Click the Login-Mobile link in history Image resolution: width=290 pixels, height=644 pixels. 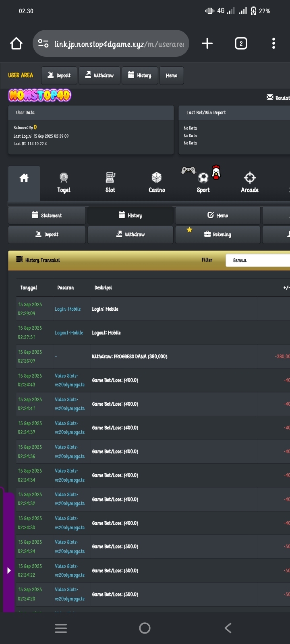68,309
